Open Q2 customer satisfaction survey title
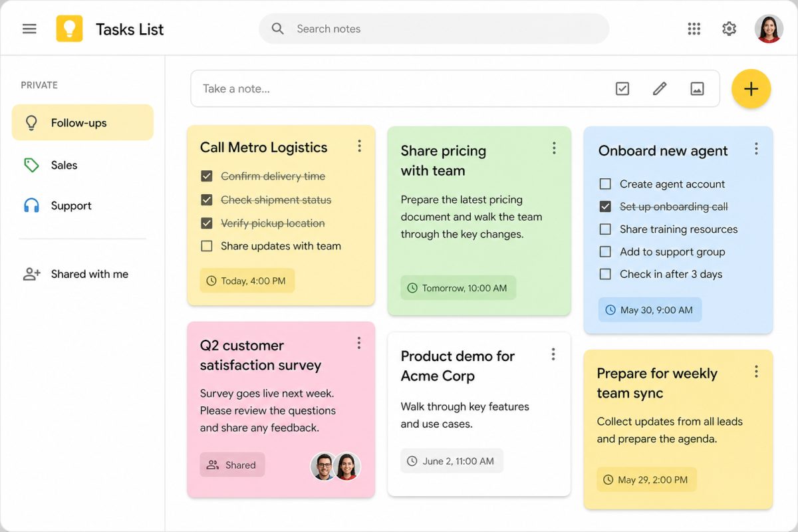The height and width of the screenshot is (532, 798). 261,355
